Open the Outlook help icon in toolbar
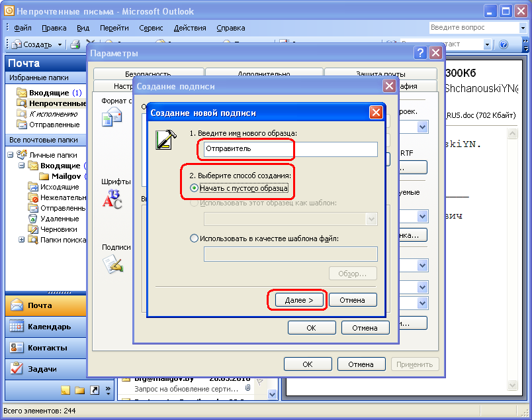Viewport: 532px width, 420px height. (x=504, y=44)
